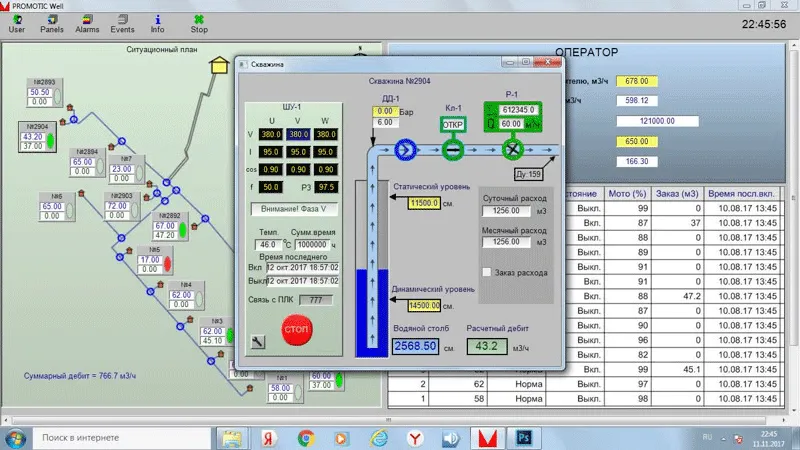The image size is (800, 450).
Task: Click the highlighted V phase voltage 380.0
Action: click(x=298, y=134)
